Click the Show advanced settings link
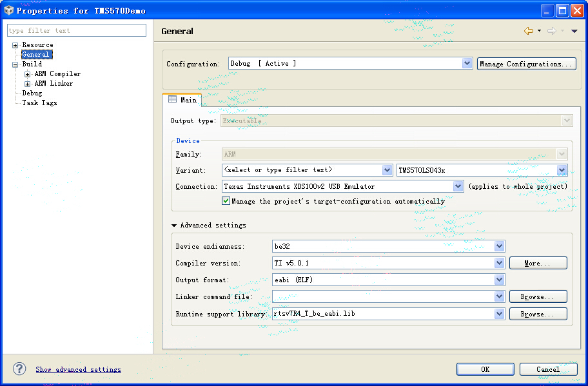 click(x=79, y=369)
